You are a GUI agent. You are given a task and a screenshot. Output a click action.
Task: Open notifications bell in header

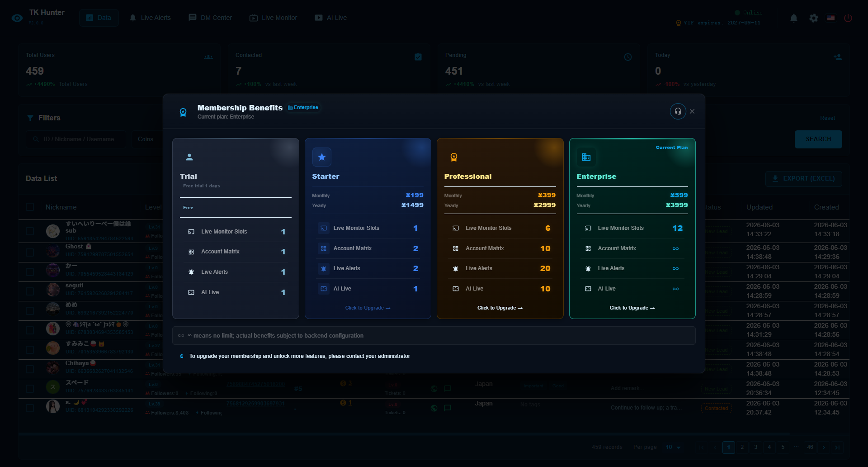click(794, 18)
